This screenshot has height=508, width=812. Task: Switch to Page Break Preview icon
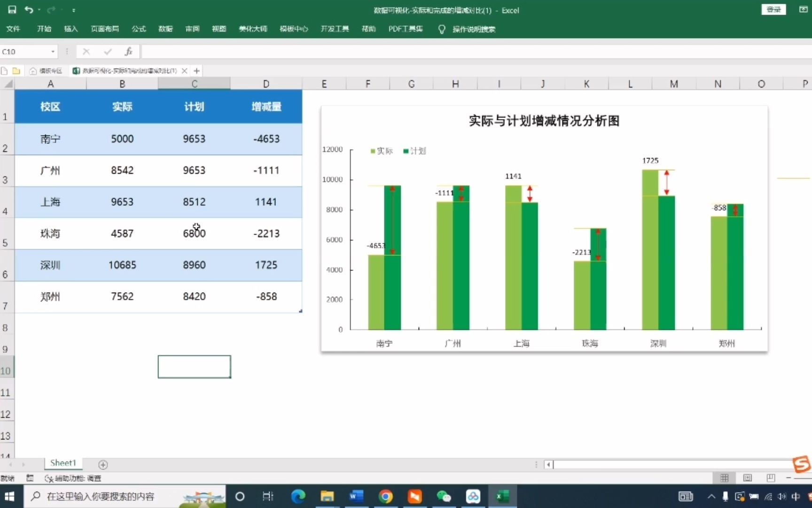click(771, 478)
